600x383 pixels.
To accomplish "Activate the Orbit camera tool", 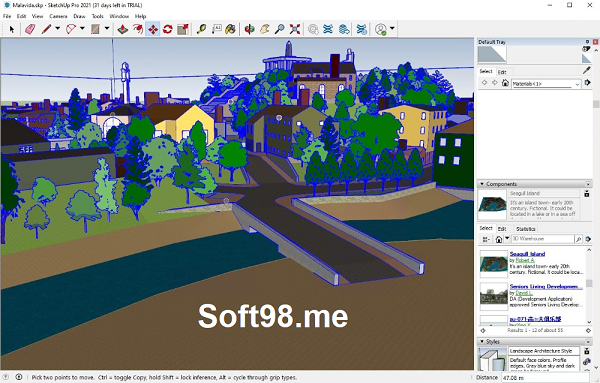I will click(x=249, y=29).
